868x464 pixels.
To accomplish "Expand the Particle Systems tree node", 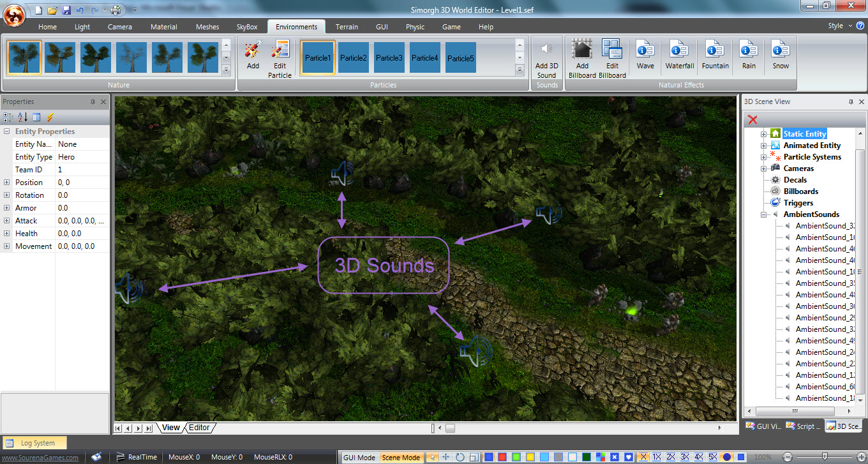I will [x=763, y=157].
